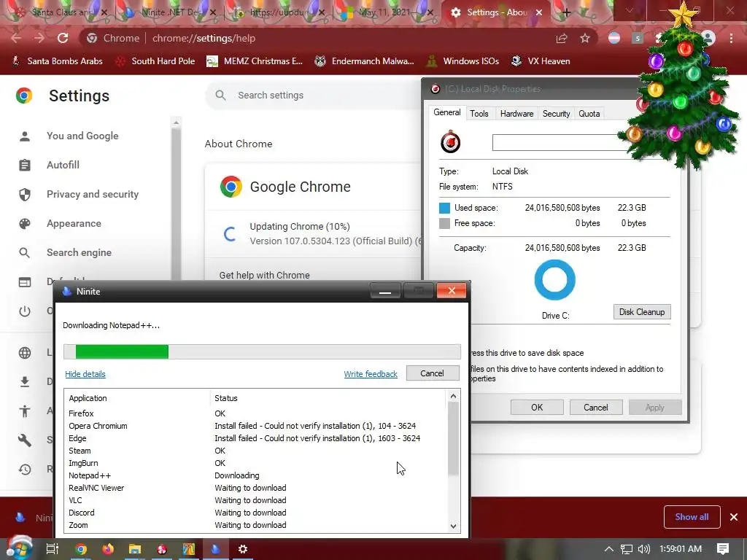Open the Search engine settings section
747x560 pixels.
[x=79, y=252]
